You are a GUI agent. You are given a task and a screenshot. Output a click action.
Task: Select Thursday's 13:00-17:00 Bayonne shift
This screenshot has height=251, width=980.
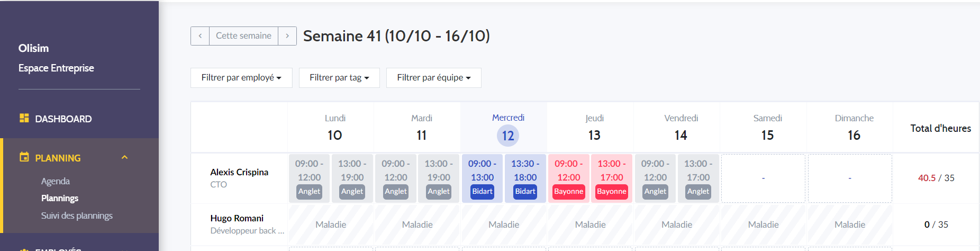(612, 178)
